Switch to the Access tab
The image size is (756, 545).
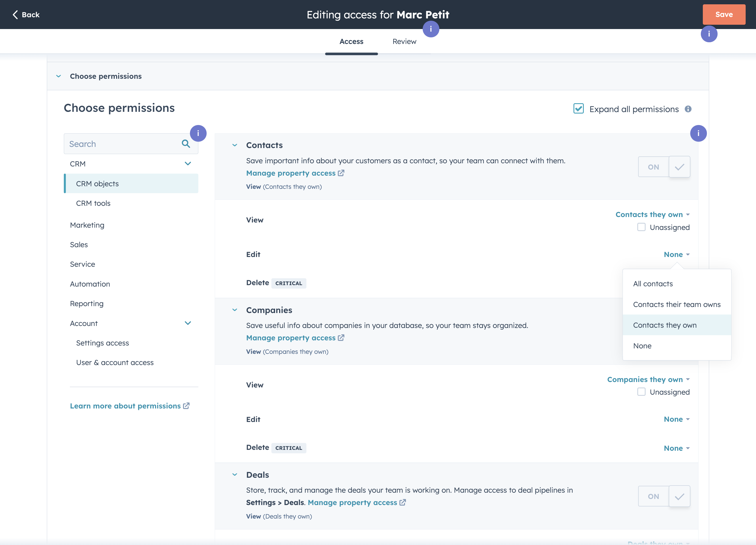point(351,41)
